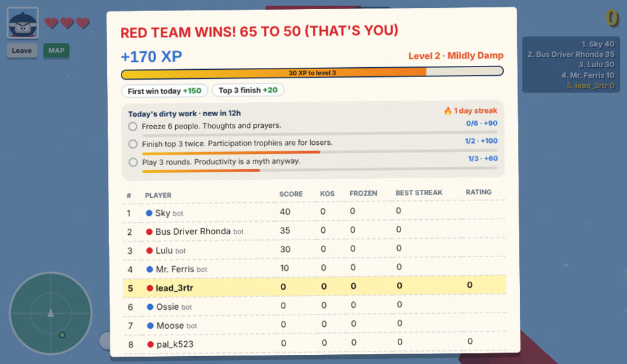Sort by the RATING column header
This screenshot has width=627, height=364.
point(478,192)
